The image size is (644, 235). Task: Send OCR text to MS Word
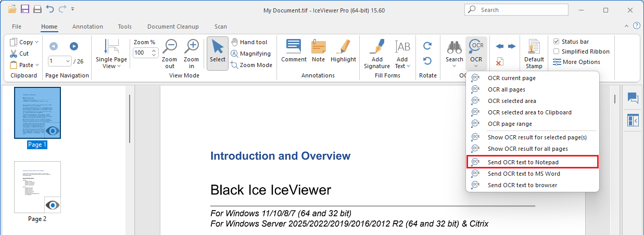(x=533, y=174)
